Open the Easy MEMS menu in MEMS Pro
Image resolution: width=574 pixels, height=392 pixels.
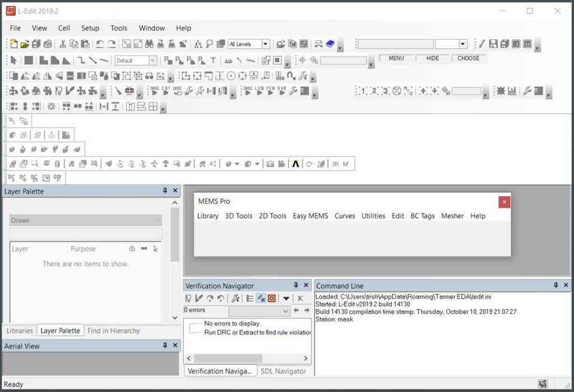(x=311, y=216)
